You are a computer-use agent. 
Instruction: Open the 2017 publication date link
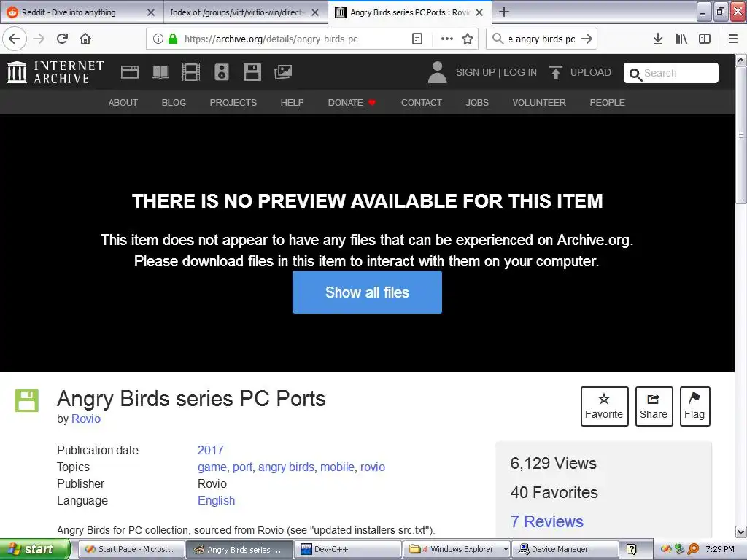tap(211, 450)
